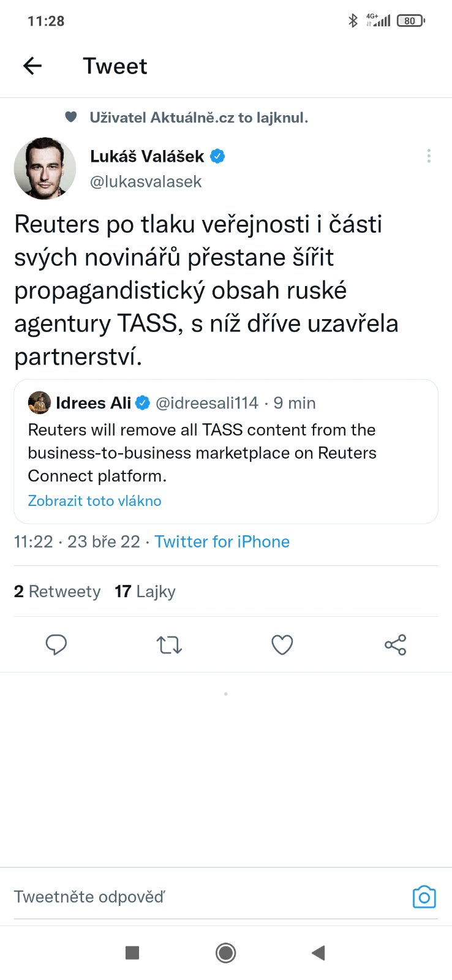Tap the share icon
The image size is (452, 980).
click(395, 644)
